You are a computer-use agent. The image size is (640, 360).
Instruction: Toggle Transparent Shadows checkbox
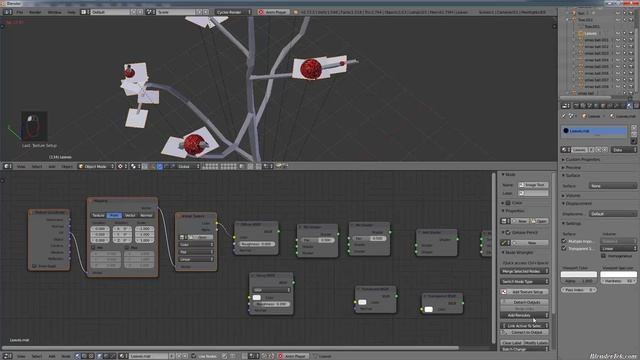point(564,248)
